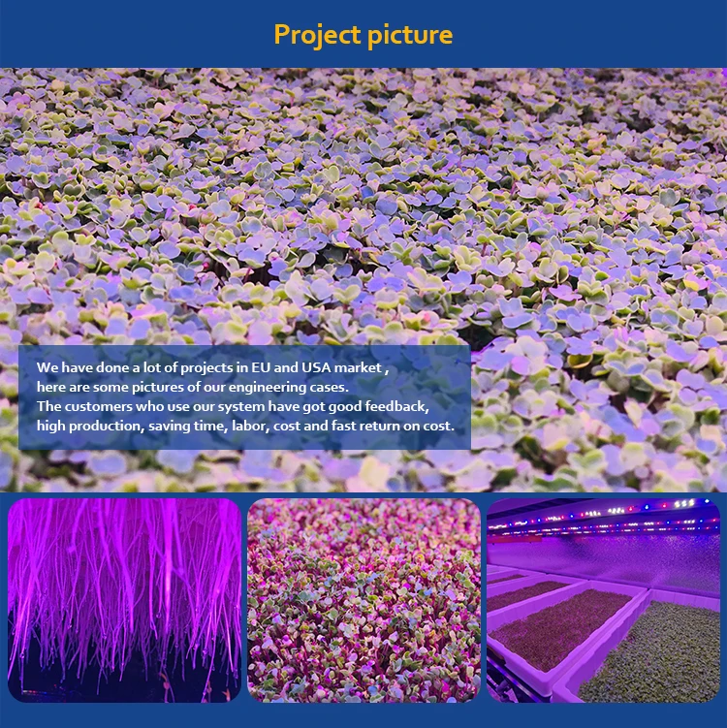Click the line "high production, saving time, labor, cost and fast return on cost."
Viewport: 727px width, 728px height.
click(245, 426)
